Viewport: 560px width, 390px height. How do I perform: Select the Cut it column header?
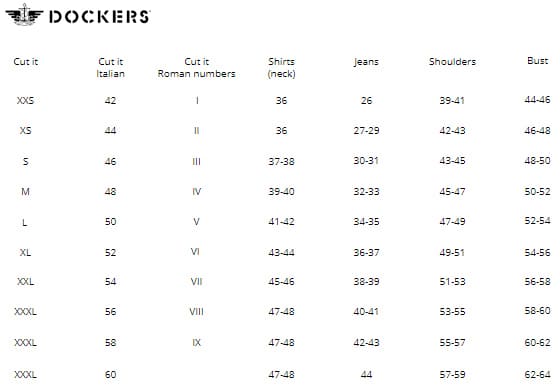(25, 61)
